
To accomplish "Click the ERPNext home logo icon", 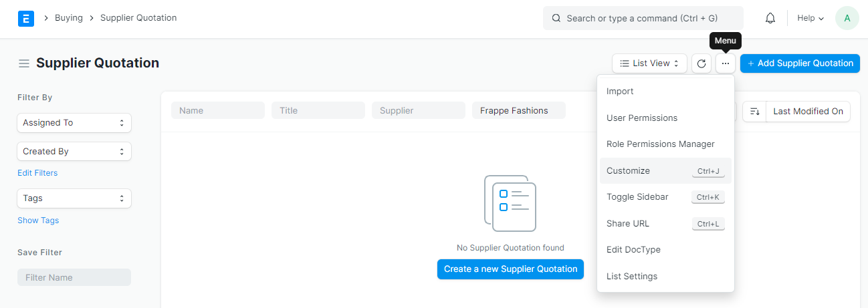I will (26, 18).
